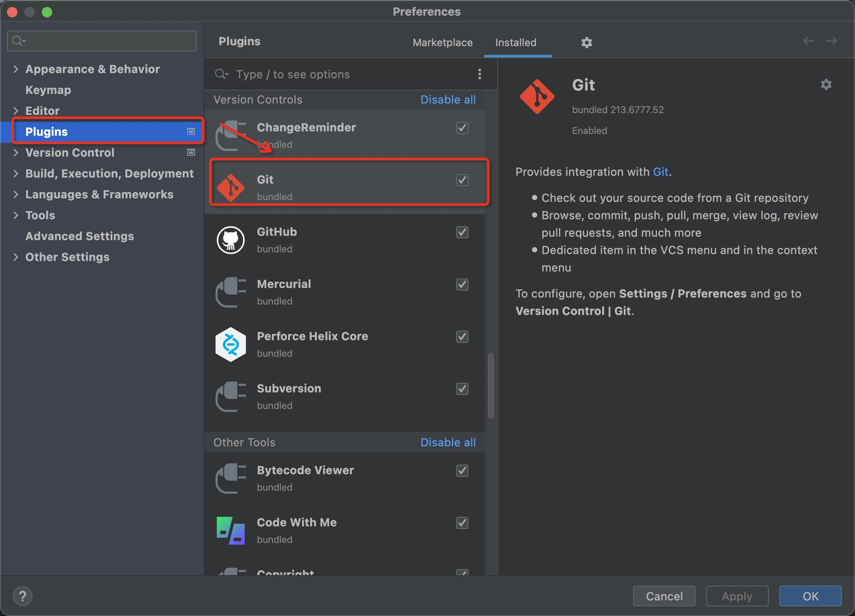Click the plugin search magnifier icon
The image size is (855, 616).
pyautogui.click(x=221, y=74)
